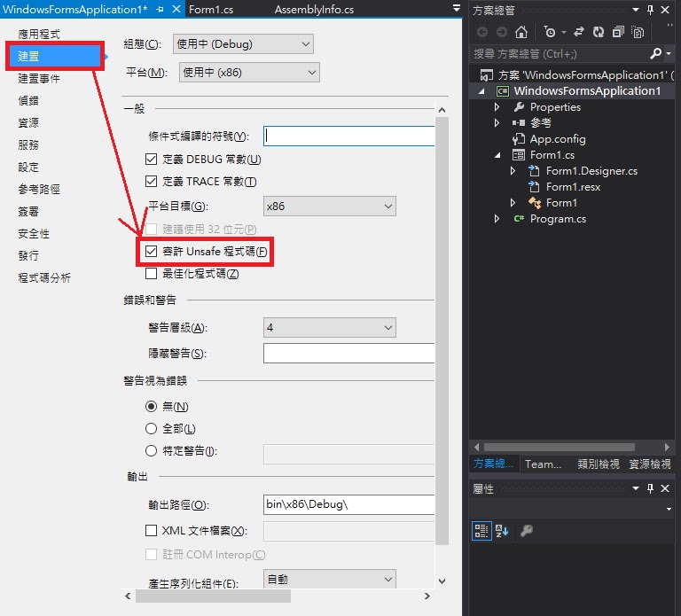Select the 建置事件 properties page
Viewport: 681px width, 616px height.
coord(39,79)
